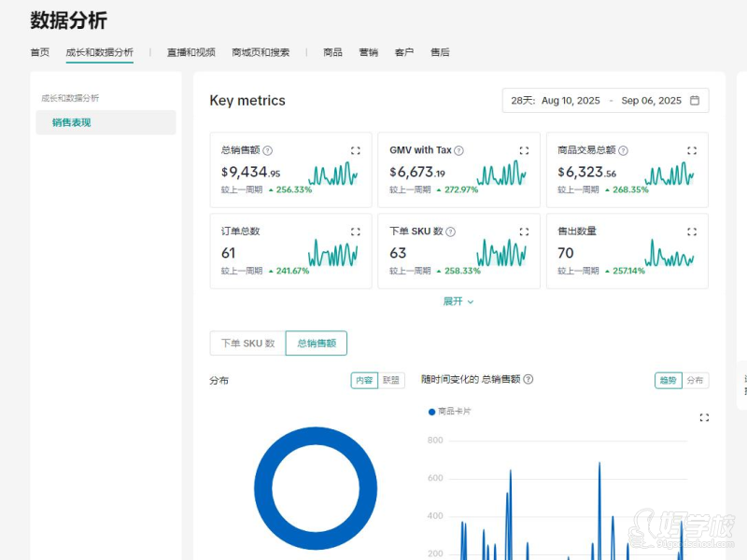Image resolution: width=747 pixels, height=560 pixels.
Task: Expand the 订单总数 card fullscreen icon
Action: [x=355, y=231]
